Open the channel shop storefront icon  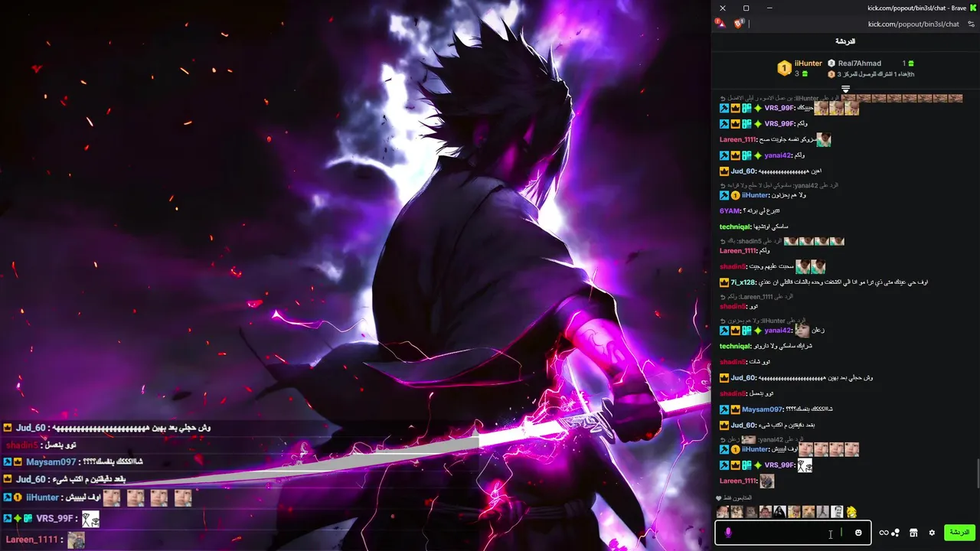913,533
